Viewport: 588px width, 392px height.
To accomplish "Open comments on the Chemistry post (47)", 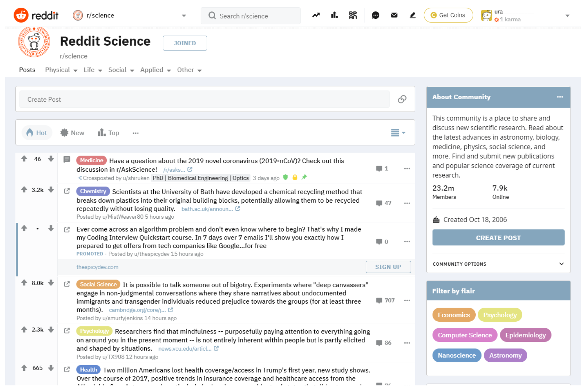I will tap(384, 203).
